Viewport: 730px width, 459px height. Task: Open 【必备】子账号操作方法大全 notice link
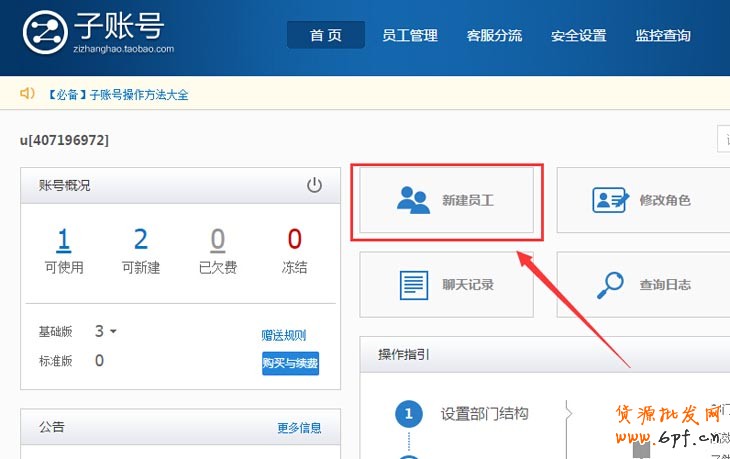pyautogui.click(x=118, y=95)
